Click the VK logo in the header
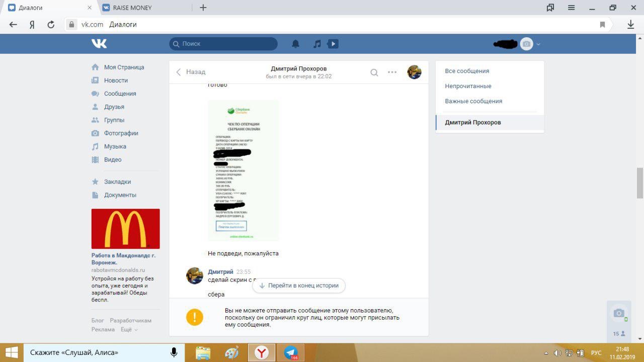 click(99, 44)
